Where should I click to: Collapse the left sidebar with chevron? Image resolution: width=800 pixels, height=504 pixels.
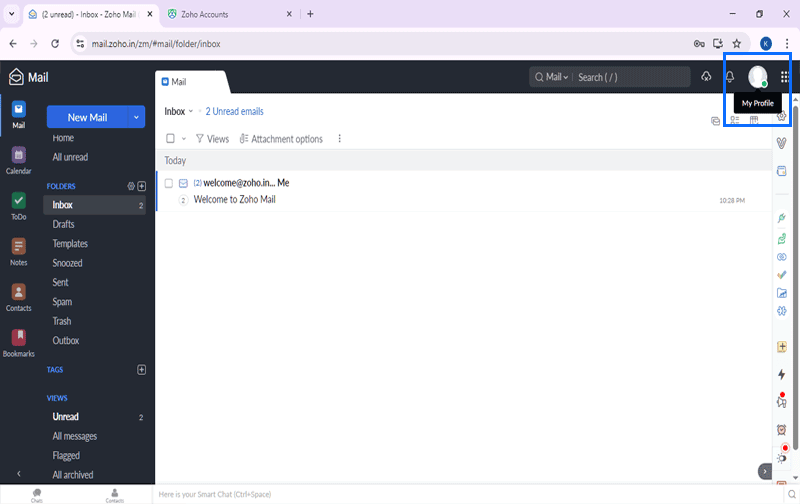19,473
